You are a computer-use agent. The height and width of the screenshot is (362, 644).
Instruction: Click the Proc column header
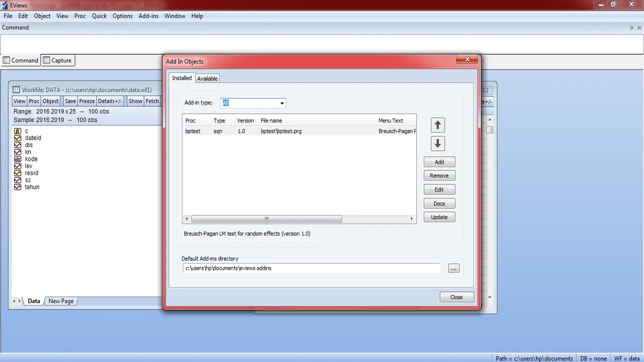click(x=197, y=121)
